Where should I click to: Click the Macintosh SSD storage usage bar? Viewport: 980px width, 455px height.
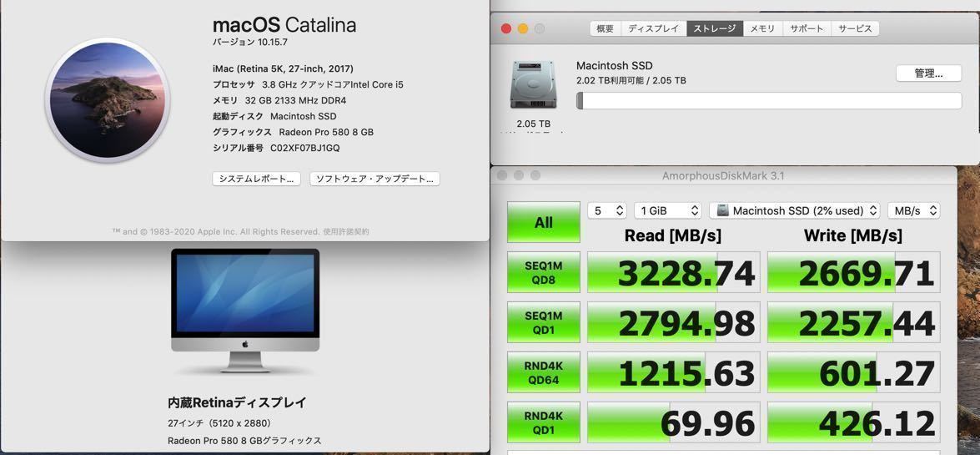pyautogui.click(x=769, y=101)
